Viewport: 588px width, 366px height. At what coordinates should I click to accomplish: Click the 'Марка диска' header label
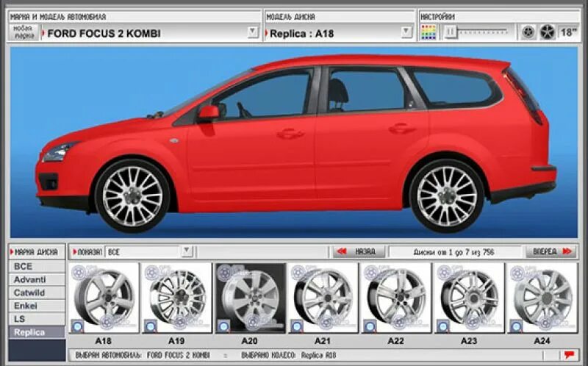[x=36, y=251]
